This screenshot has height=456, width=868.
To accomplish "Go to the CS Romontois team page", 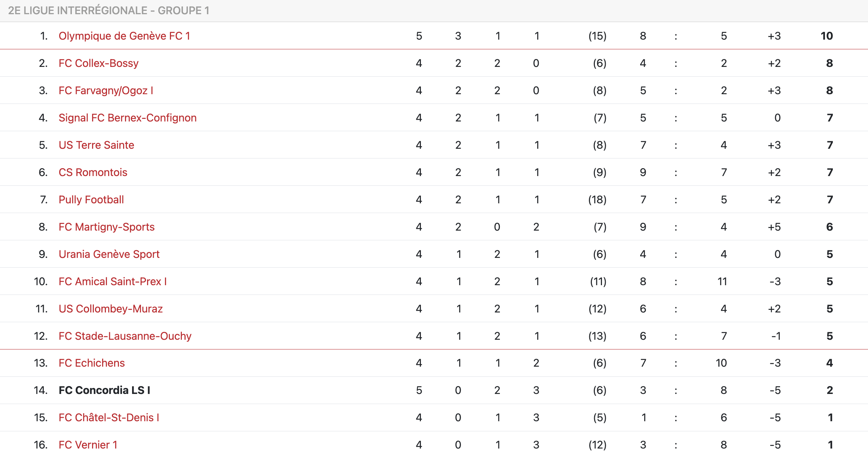I will pyautogui.click(x=93, y=172).
